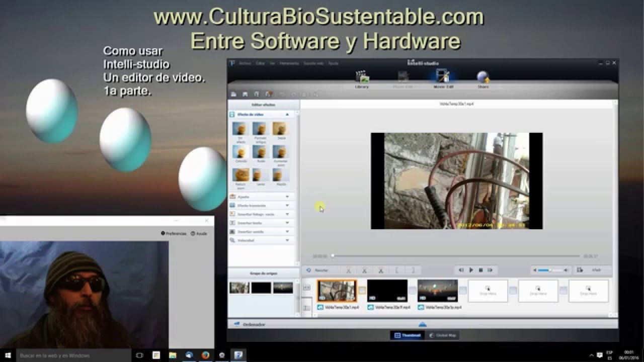The height and width of the screenshot is (362, 644).
Task: Expand the Insertar sonido section
Action: pyautogui.click(x=287, y=231)
